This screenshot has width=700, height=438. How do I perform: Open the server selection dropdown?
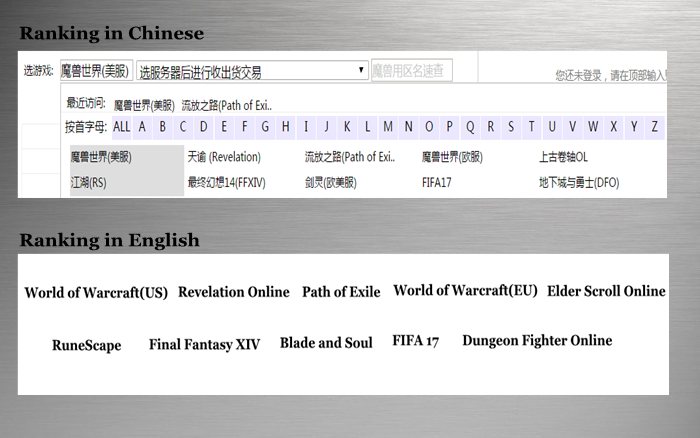252,71
